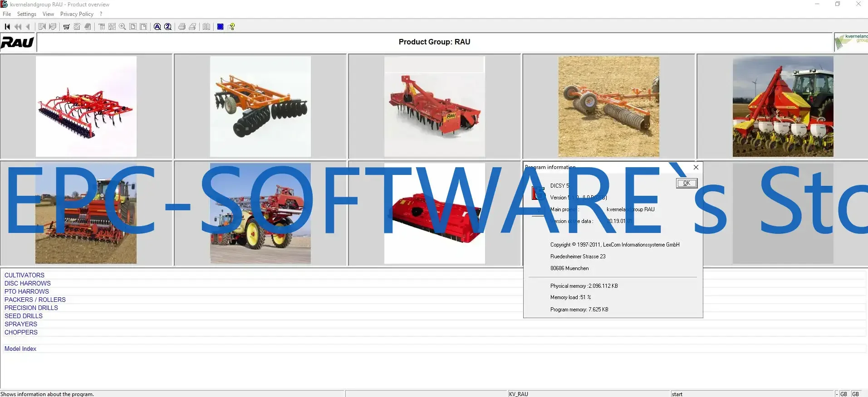Open the PTO HARROWS link

pos(27,291)
